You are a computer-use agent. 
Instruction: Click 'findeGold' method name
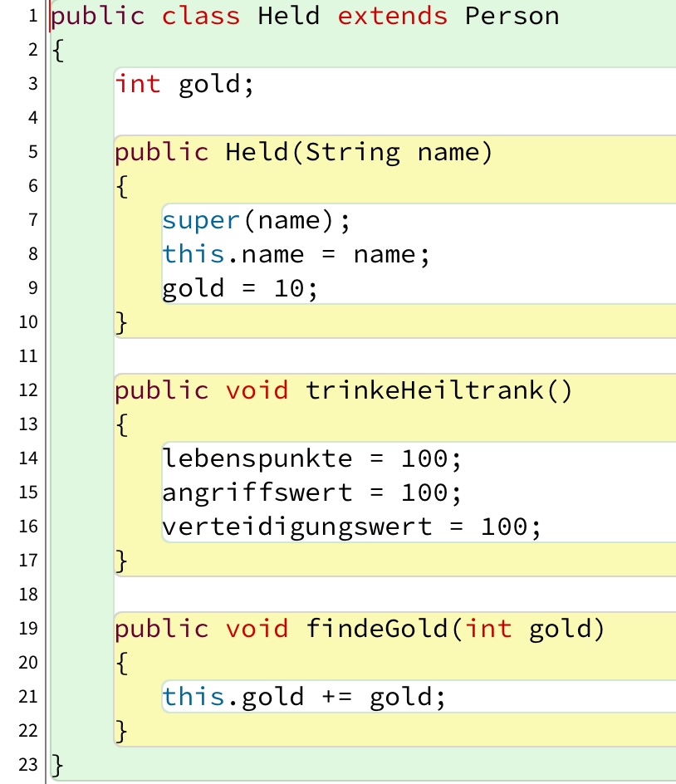(376, 629)
